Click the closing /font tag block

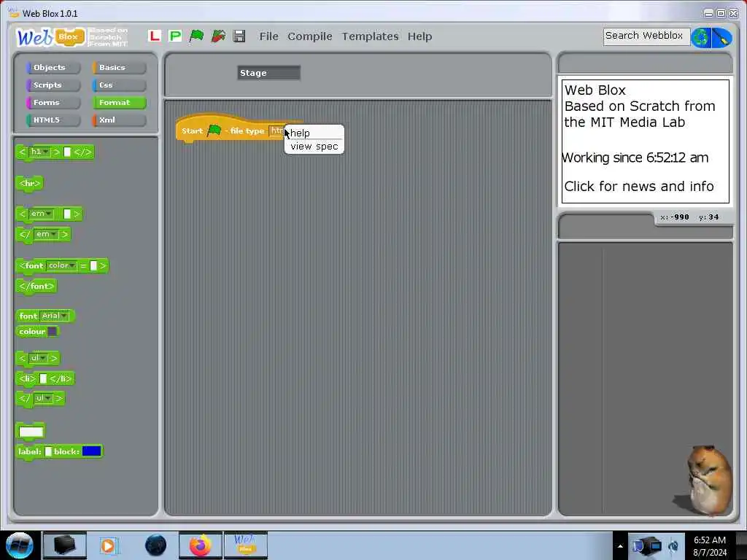(x=36, y=286)
